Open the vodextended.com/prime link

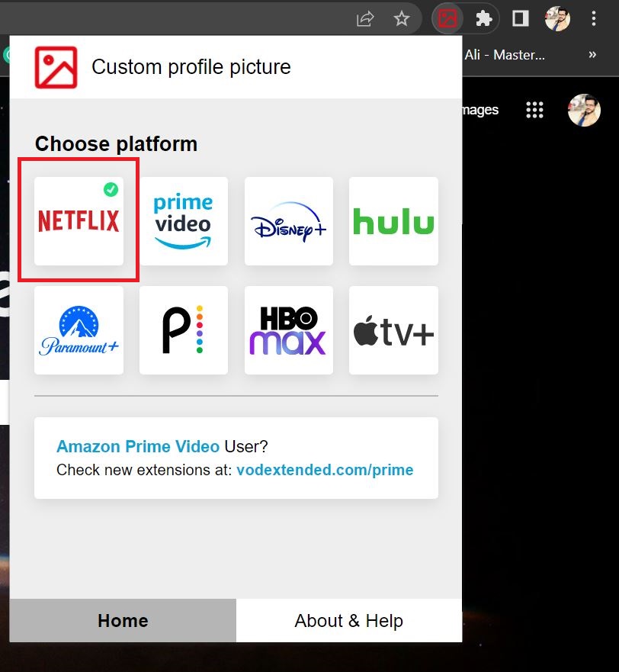[x=326, y=471]
